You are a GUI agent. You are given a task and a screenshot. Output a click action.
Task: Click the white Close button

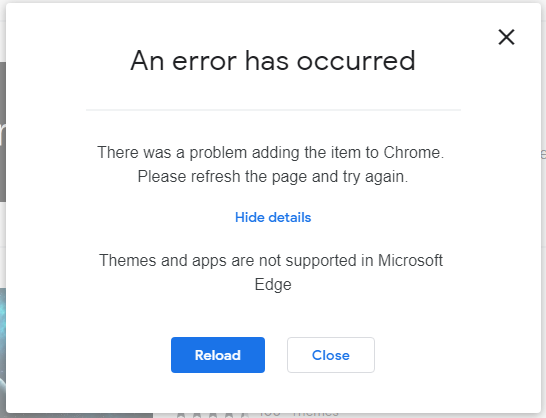coord(331,355)
